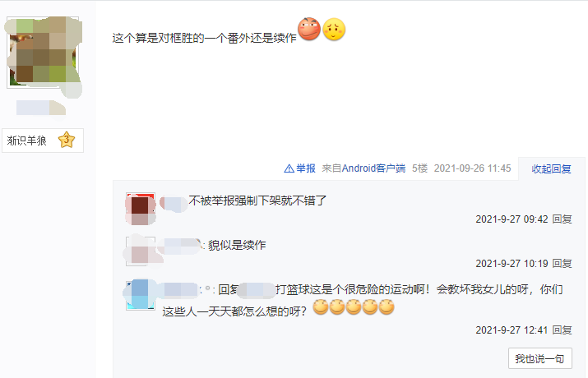Click the main poster's blurred username
The image size is (588, 378).
41,108
